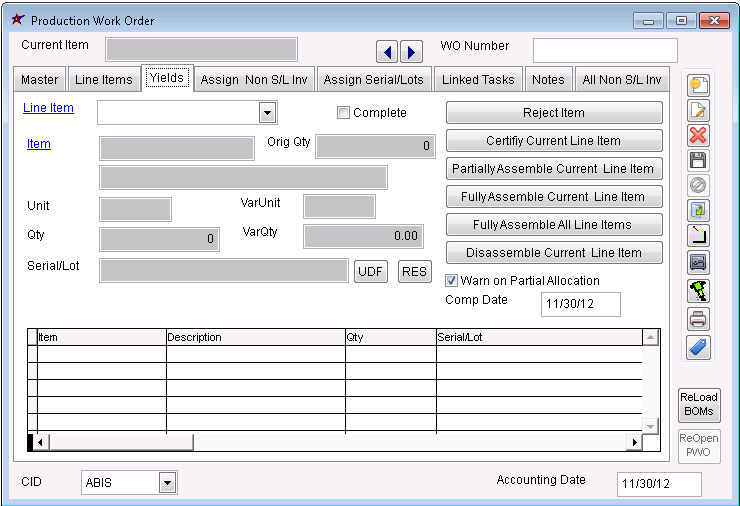Click the printer icon
740x506 pixels.
[x=699, y=319]
